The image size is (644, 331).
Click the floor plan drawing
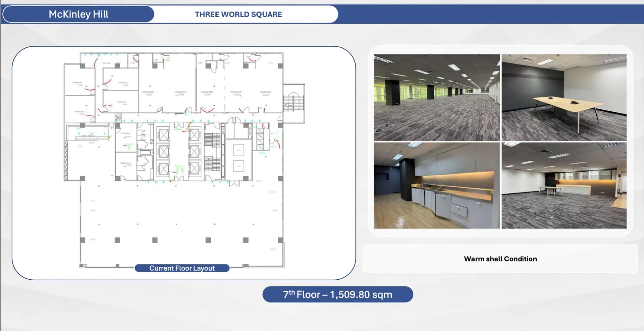pyautogui.click(x=184, y=160)
